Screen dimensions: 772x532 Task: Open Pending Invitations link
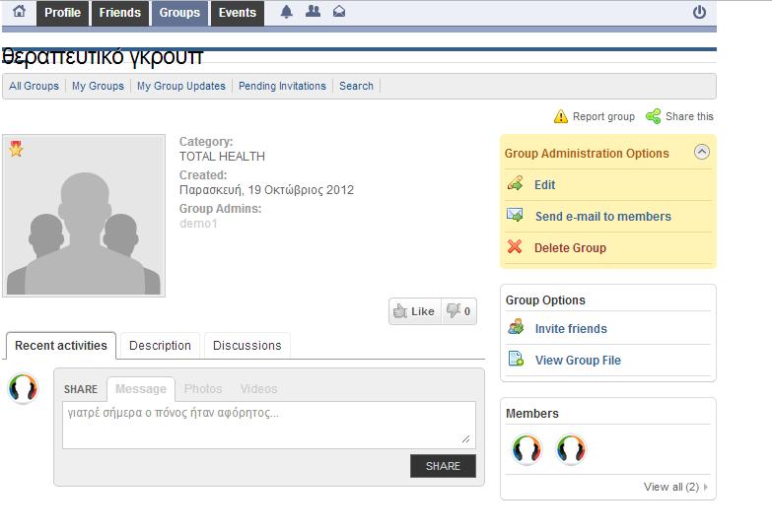click(282, 86)
